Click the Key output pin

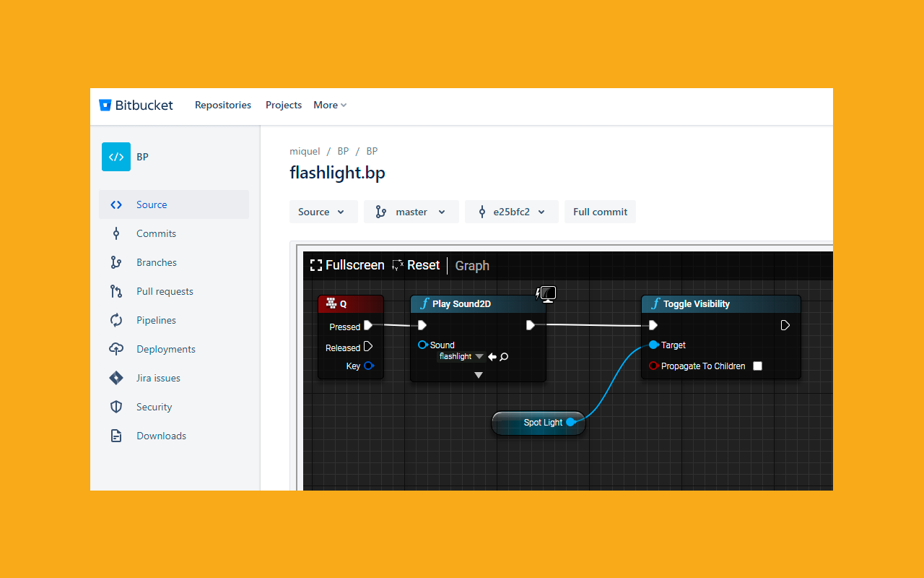[368, 366]
